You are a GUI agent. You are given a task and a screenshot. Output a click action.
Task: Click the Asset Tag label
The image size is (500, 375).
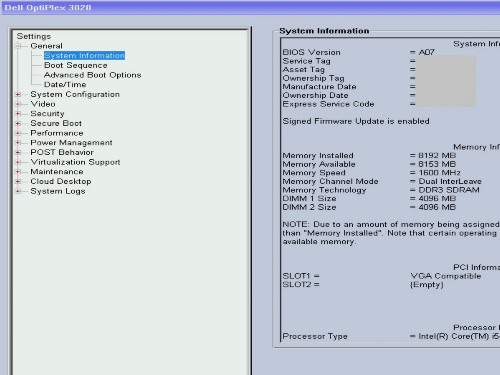(x=303, y=70)
